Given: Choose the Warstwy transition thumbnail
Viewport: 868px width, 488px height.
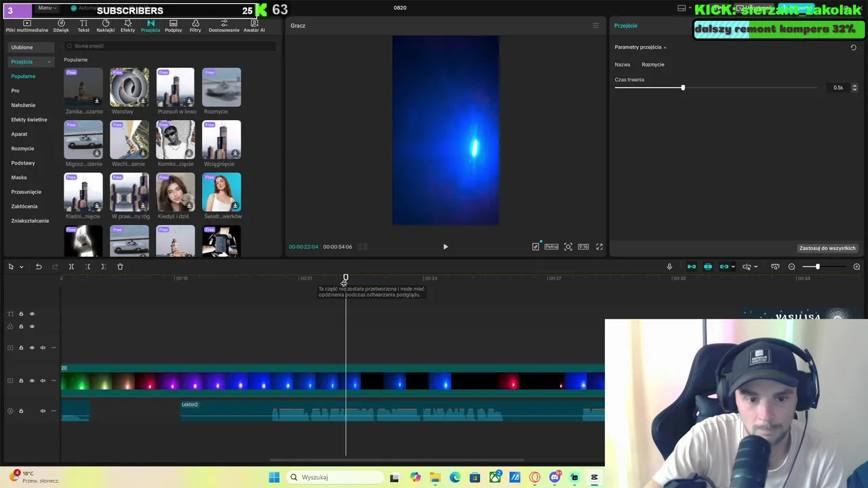Looking at the screenshot, I should click(x=129, y=87).
